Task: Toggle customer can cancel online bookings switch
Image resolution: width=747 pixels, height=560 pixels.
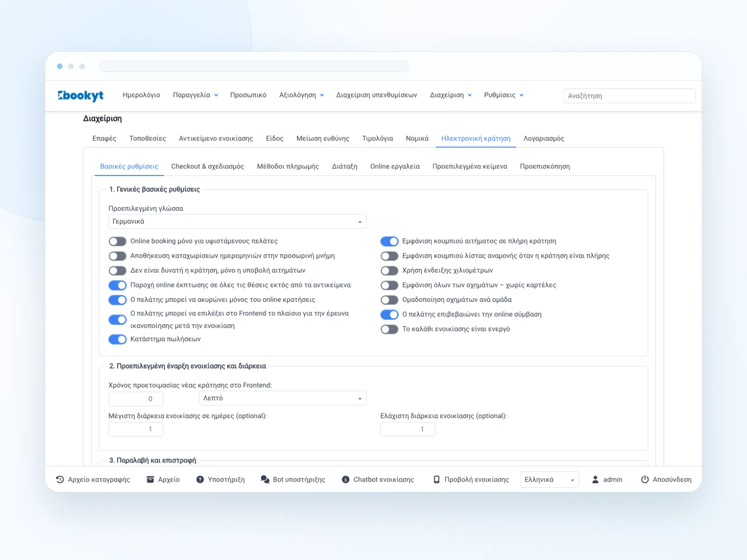Action: click(x=117, y=300)
